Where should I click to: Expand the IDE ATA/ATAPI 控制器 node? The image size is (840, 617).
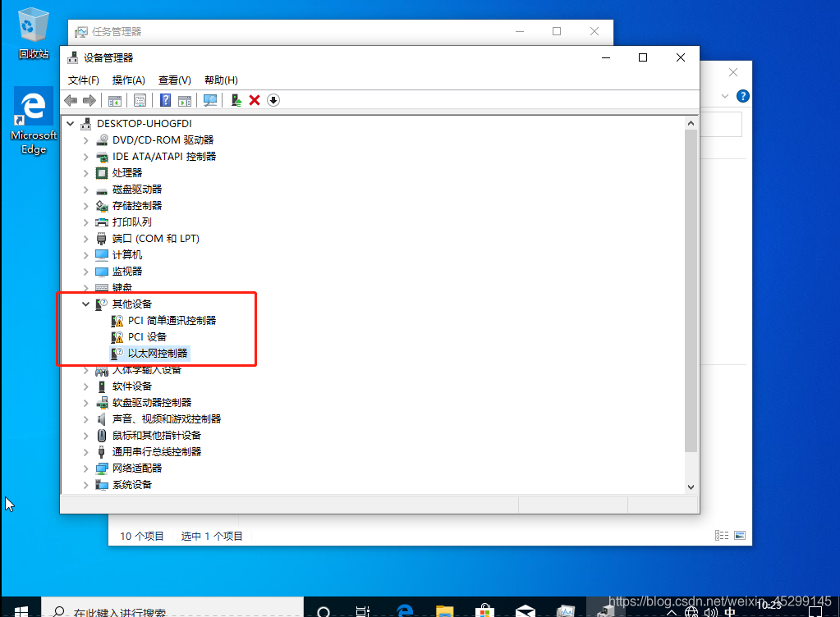[x=85, y=157]
